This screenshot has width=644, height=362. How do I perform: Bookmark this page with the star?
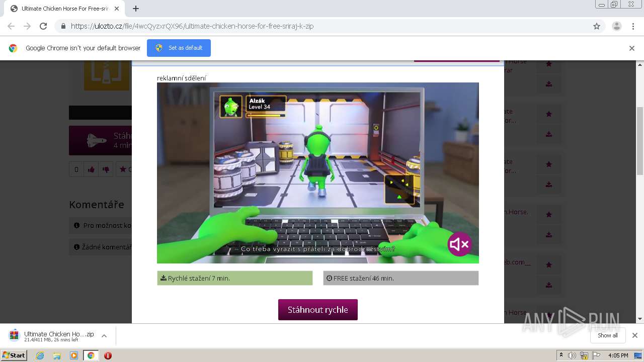(597, 26)
